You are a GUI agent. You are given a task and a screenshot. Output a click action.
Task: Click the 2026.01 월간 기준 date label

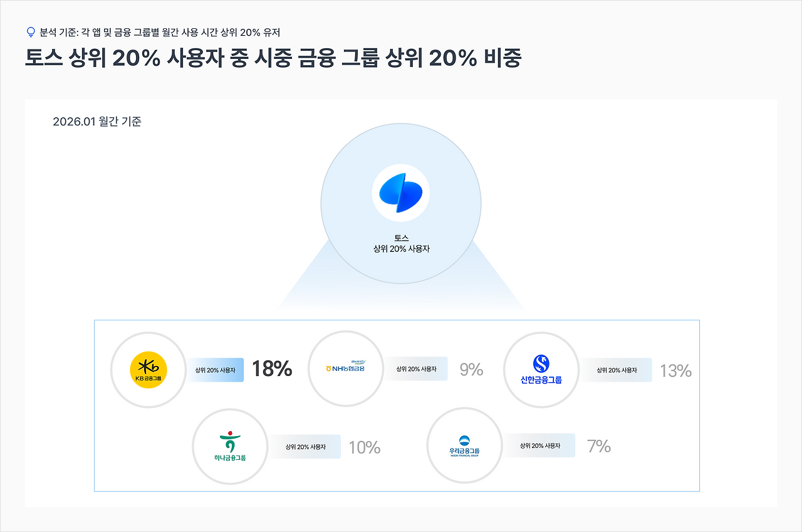coord(97,122)
